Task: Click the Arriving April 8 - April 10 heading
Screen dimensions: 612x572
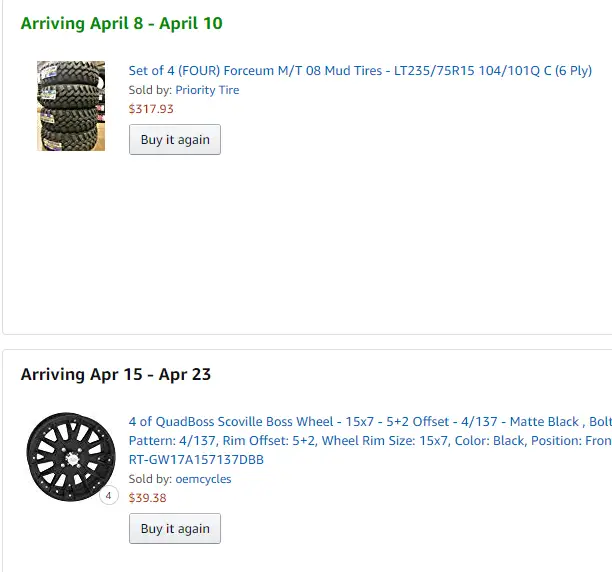Action: (x=121, y=23)
